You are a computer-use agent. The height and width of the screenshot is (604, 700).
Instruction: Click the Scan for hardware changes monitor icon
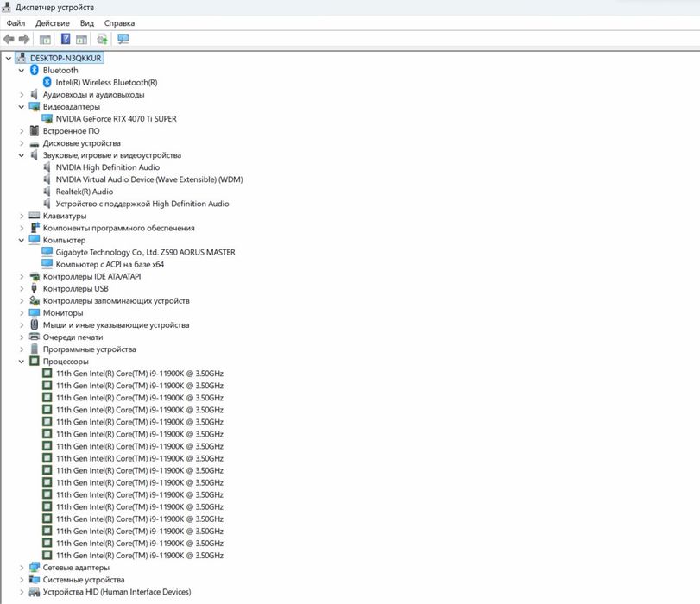coord(123,40)
